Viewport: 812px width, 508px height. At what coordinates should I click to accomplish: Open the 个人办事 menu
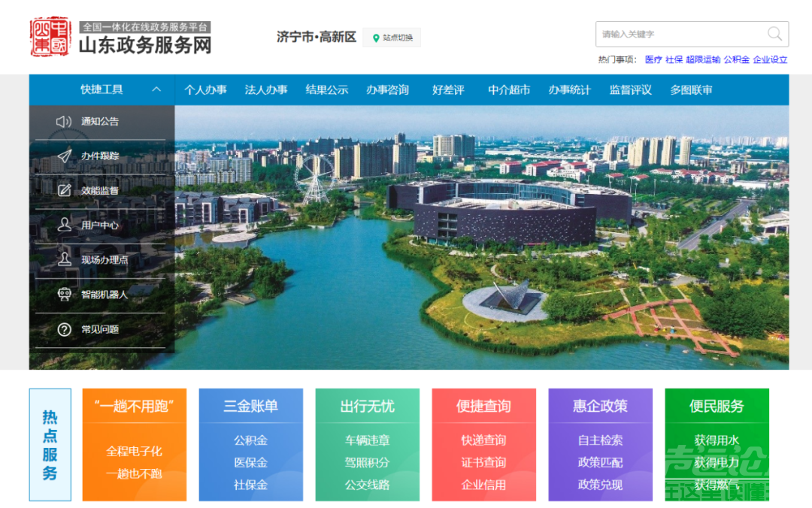pos(206,89)
